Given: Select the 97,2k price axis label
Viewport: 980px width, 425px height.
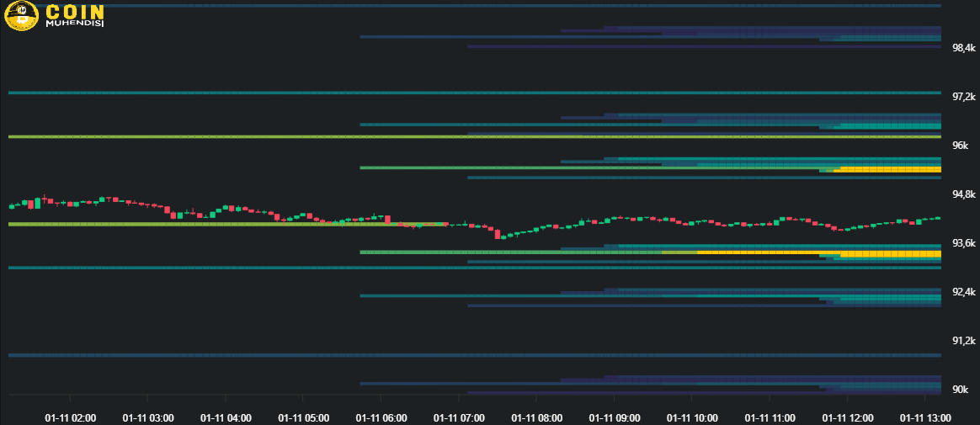Looking at the screenshot, I should 963,98.
